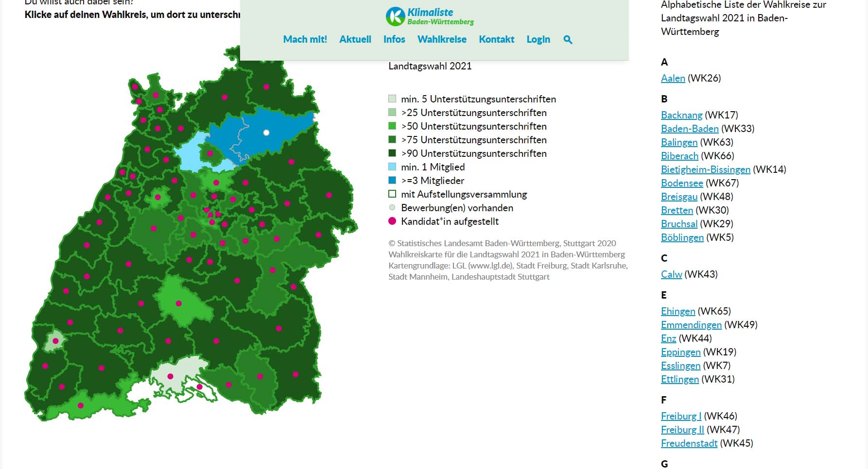Click the white marker in the blue district
868x469 pixels.
point(266,133)
